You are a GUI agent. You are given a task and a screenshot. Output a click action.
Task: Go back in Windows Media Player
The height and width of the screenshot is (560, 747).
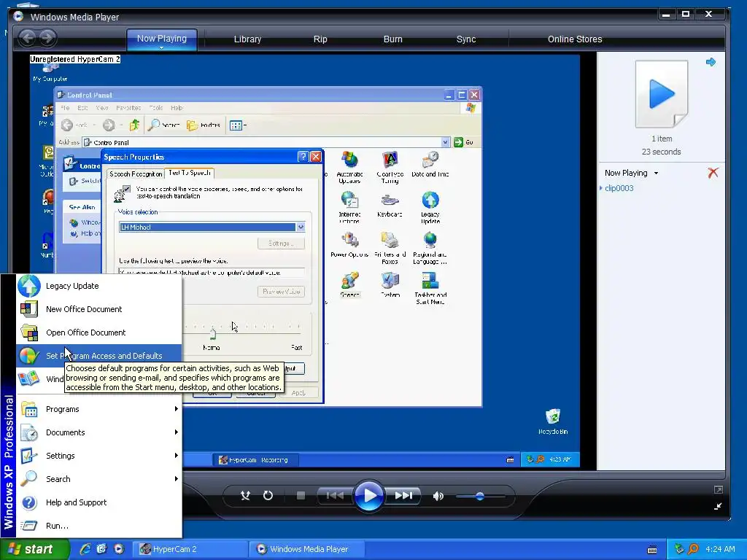coord(27,38)
